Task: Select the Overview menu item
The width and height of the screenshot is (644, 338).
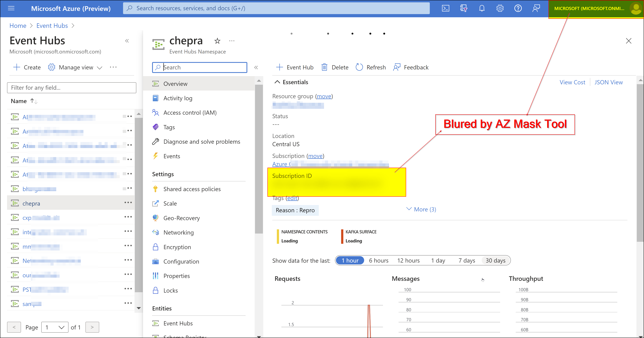Action: coord(199,84)
